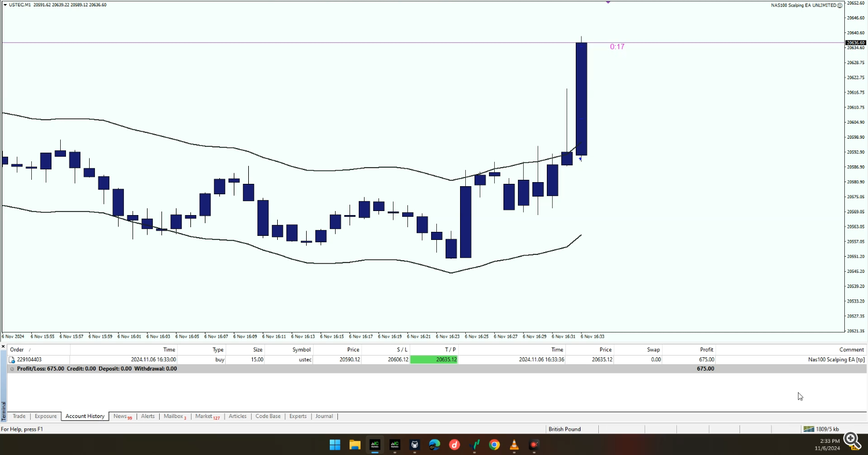The image size is (868, 455).
Task: Open the red screen recorder taskbar icon
Action: coord(534,445)
